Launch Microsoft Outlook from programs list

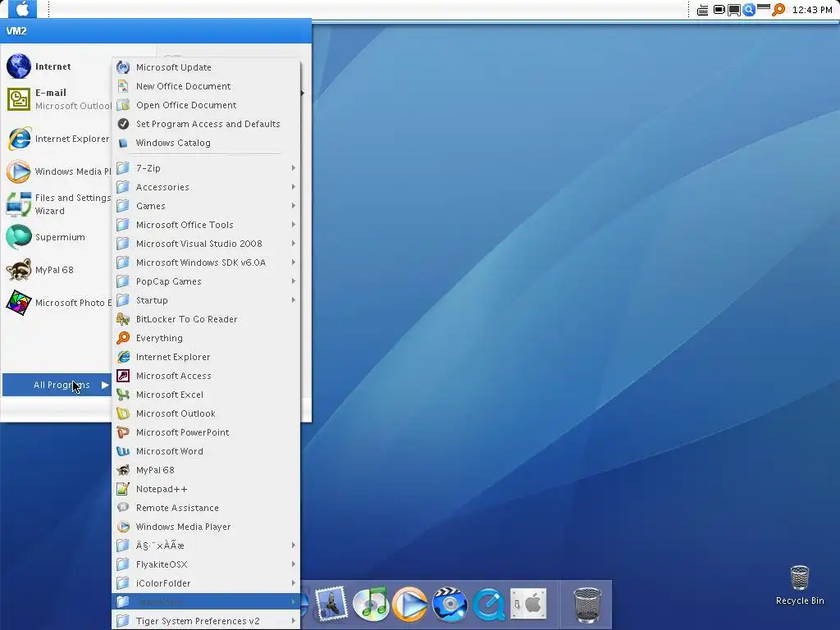206,413
